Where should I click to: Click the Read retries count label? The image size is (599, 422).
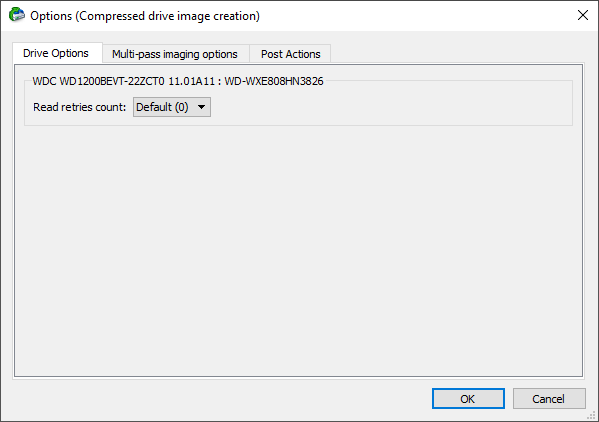(79, 107)
